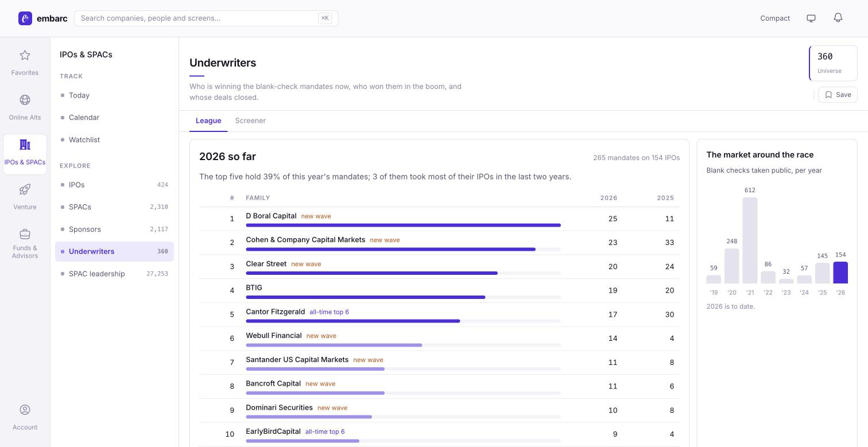This screenshot has width=868, height=447.
Task: Click the highlighted '26 chart bar
Action: pyautogui.click(x=840, y=273)
